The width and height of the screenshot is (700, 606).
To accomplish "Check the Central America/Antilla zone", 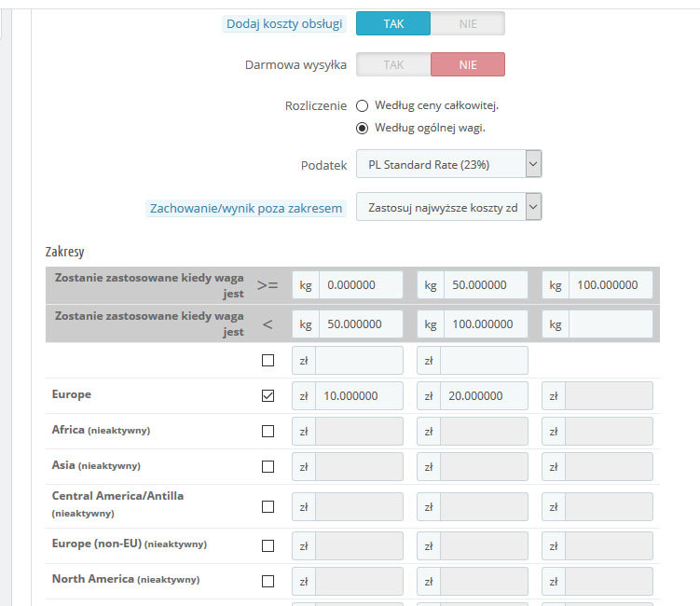I will pos(268,506).
